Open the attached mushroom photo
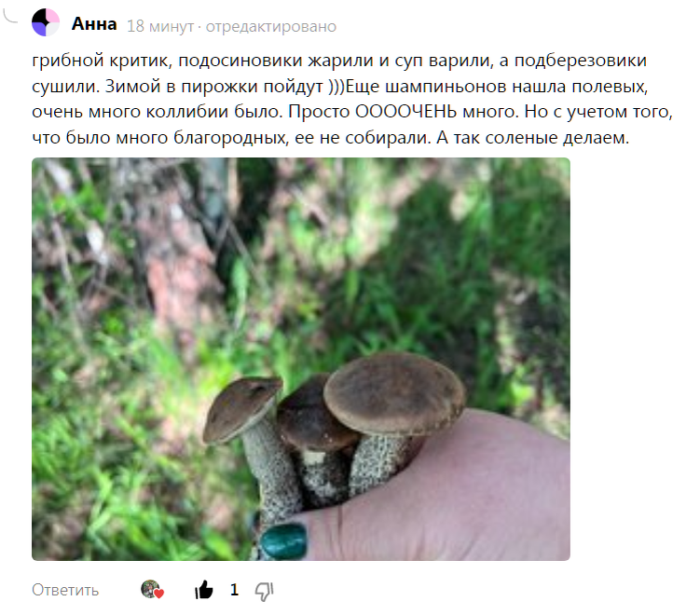The height and width of the screenshot is (615, 700). pos(301,359)
